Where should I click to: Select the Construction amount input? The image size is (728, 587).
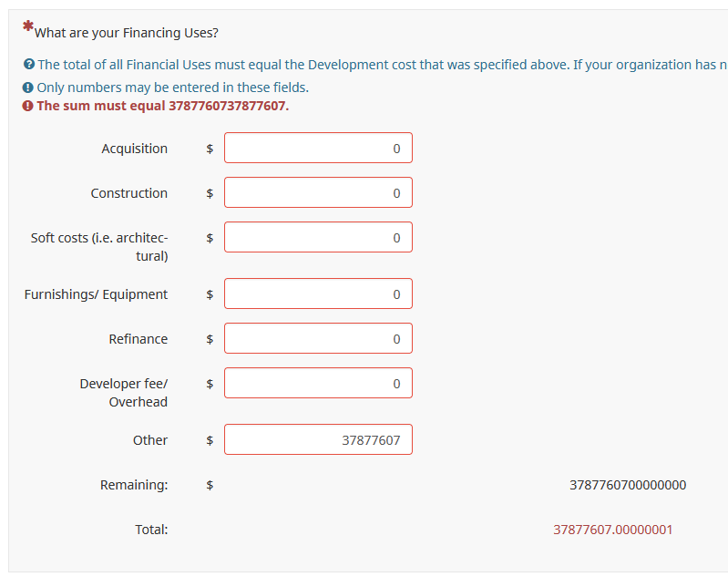[x=318, y=192]
